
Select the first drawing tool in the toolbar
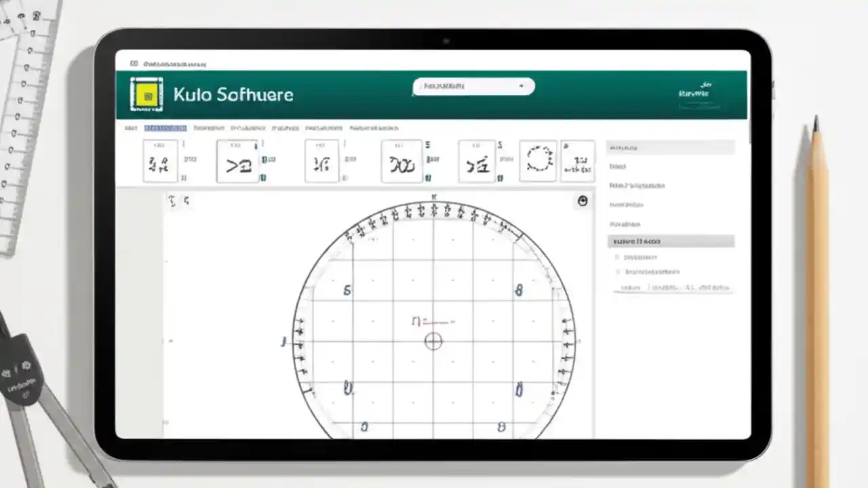(x=160, y=161)
